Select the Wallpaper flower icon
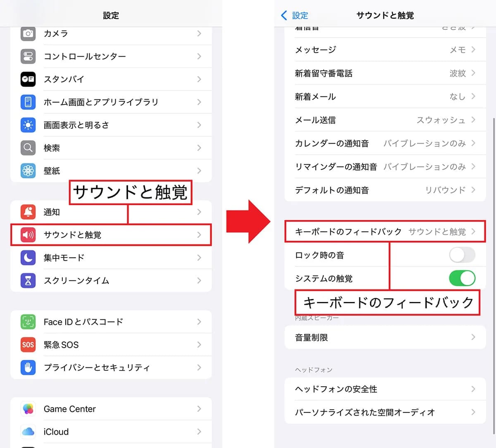 point(28,170)
